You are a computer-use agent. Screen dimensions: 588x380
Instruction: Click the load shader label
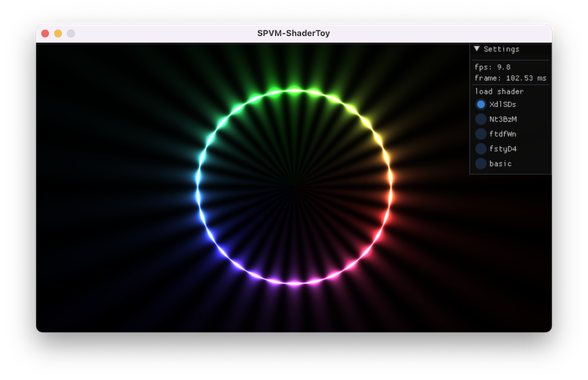[x=499, y=91]
